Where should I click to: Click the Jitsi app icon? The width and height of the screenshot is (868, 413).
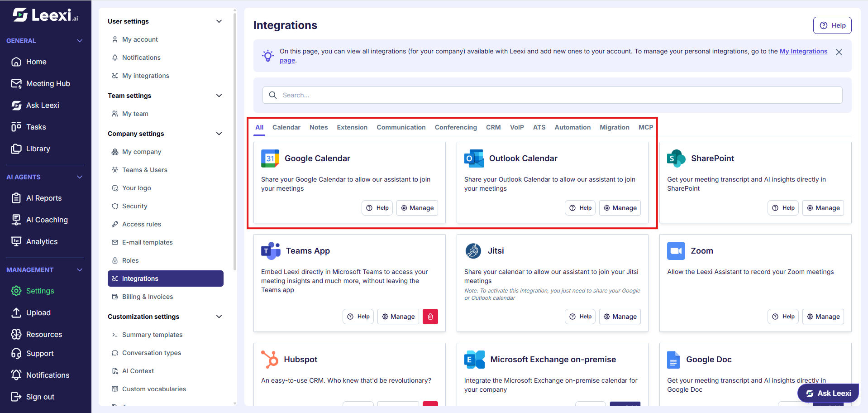[x=473, y=251]
